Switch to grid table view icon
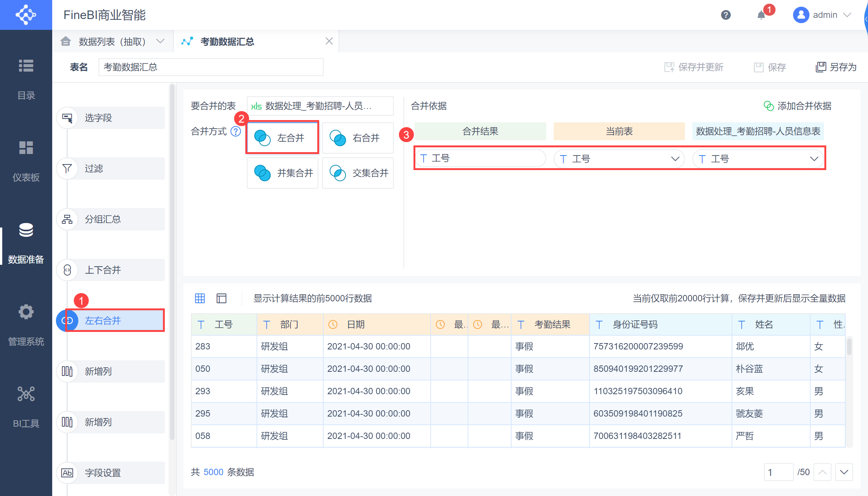Viewport: 868px width, 496px height. pyautogui.click(x=200, y=298)
